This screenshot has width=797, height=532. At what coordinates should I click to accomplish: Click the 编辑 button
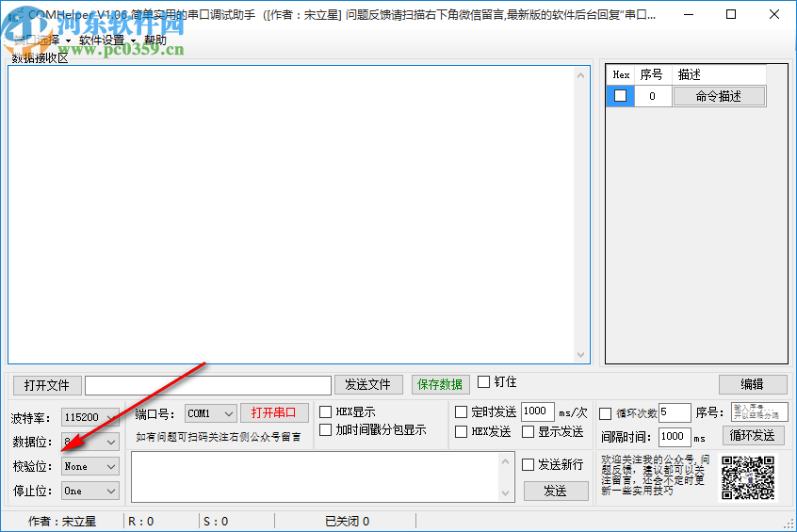click(x=753, y=384)
